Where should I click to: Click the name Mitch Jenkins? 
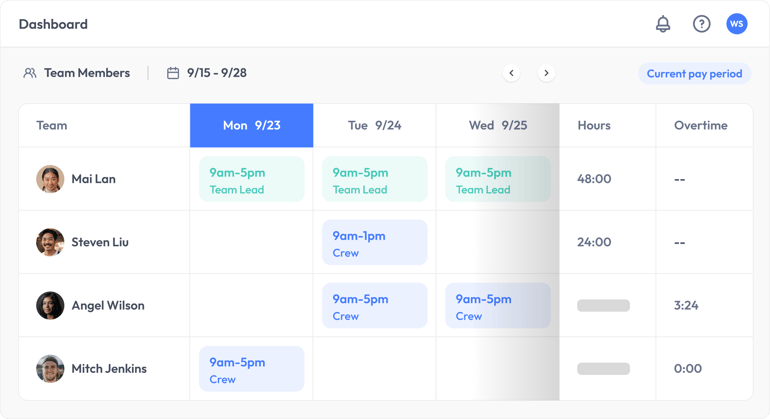pyautogui.click(x=109, y=368)
